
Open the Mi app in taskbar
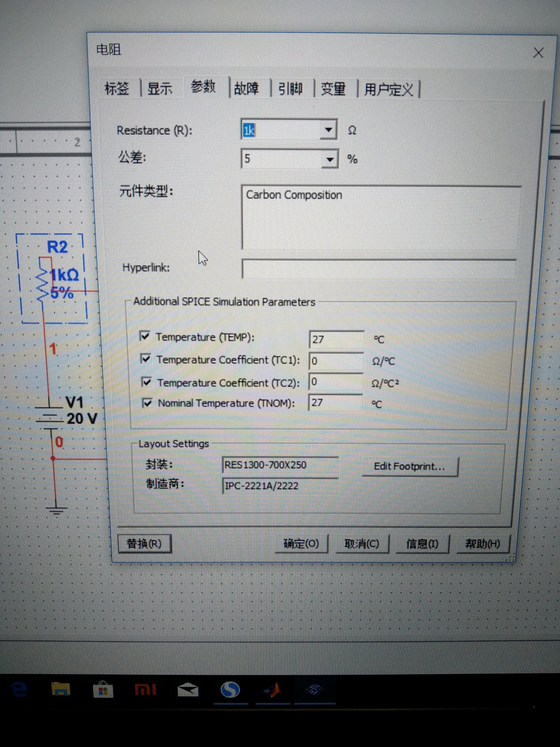(146, 689)
